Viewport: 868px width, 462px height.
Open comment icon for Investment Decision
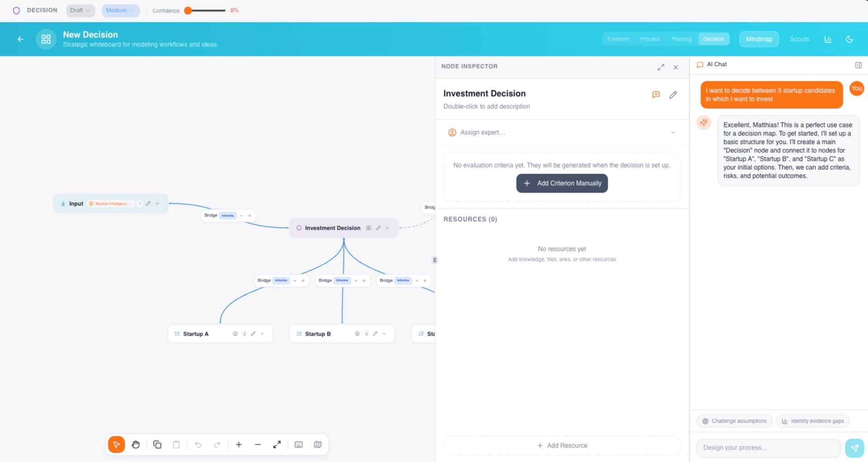(x=656, y=95)
